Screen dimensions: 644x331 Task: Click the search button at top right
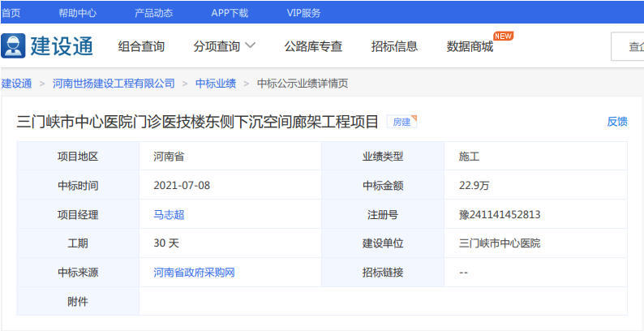631,46
